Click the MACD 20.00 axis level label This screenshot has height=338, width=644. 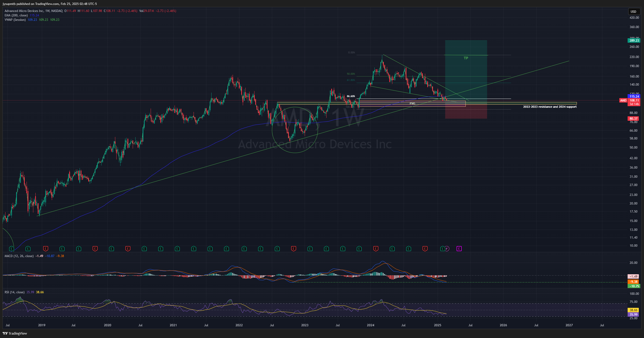tap(633, 263)
